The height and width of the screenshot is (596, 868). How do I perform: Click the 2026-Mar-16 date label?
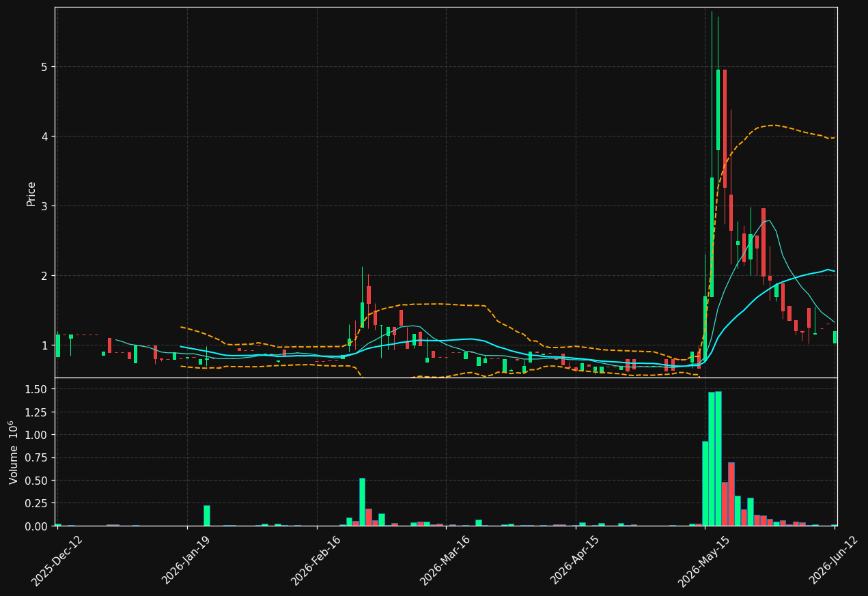click(x=446, y=560)
